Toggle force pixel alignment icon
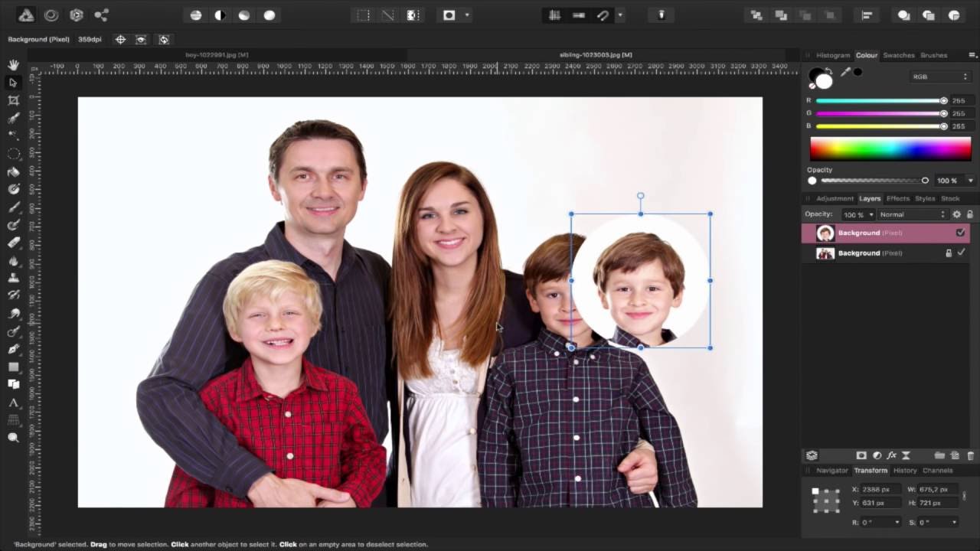980x551 pixels. pos(579,15)
